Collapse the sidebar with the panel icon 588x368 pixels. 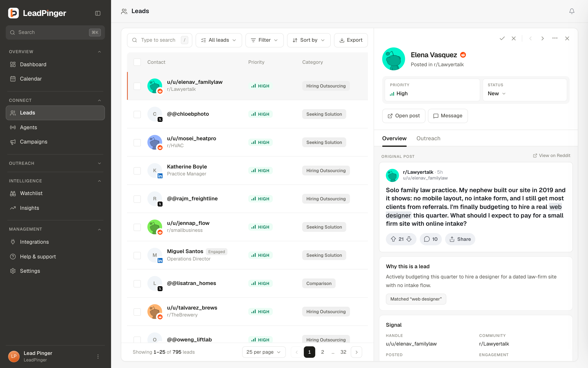(x=98, y=13)
